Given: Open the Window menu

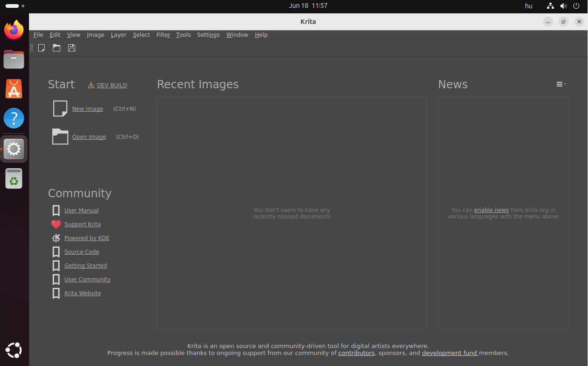Looking at the screenshot, I should coord(237,35).
